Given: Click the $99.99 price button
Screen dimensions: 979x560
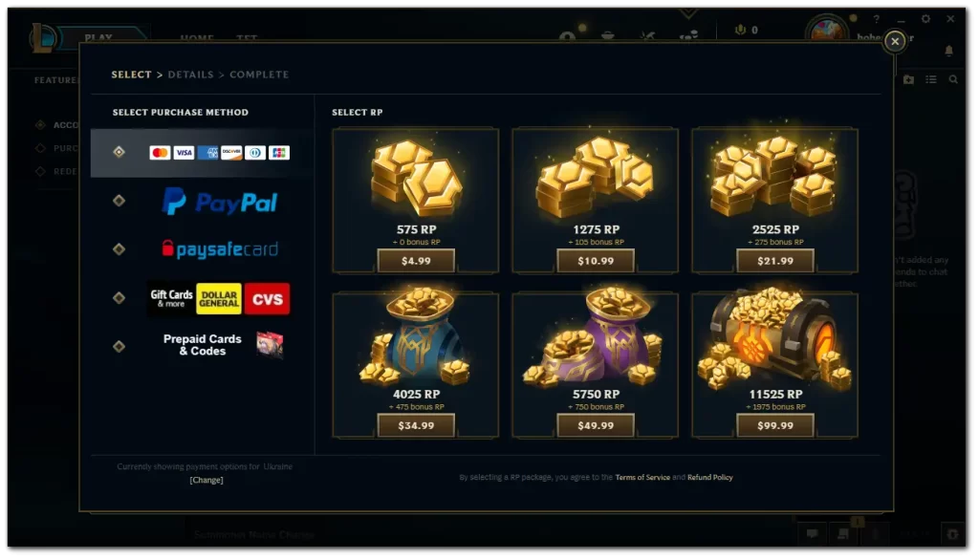Looking at the screenshot, I should click(x=775, y=426).
